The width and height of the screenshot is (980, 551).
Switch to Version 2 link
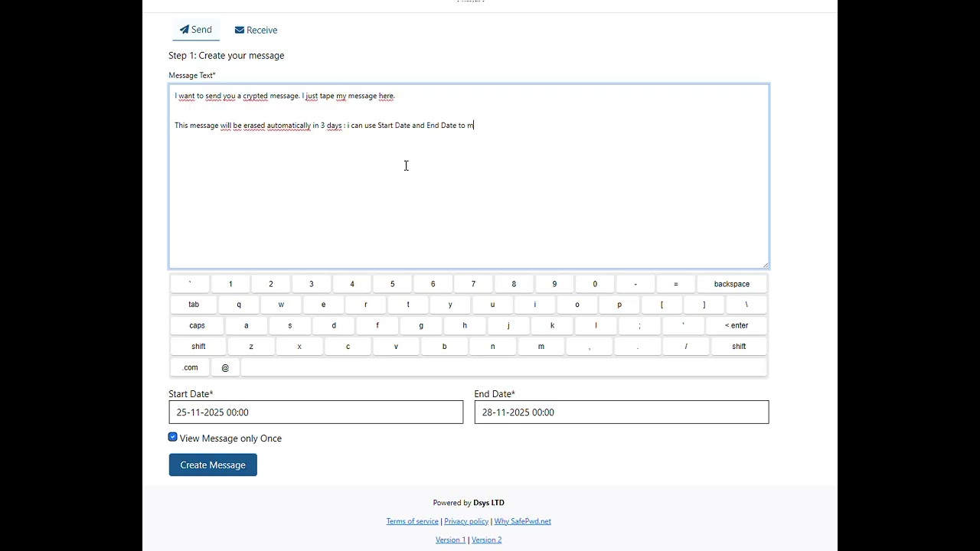pos(486,540)
